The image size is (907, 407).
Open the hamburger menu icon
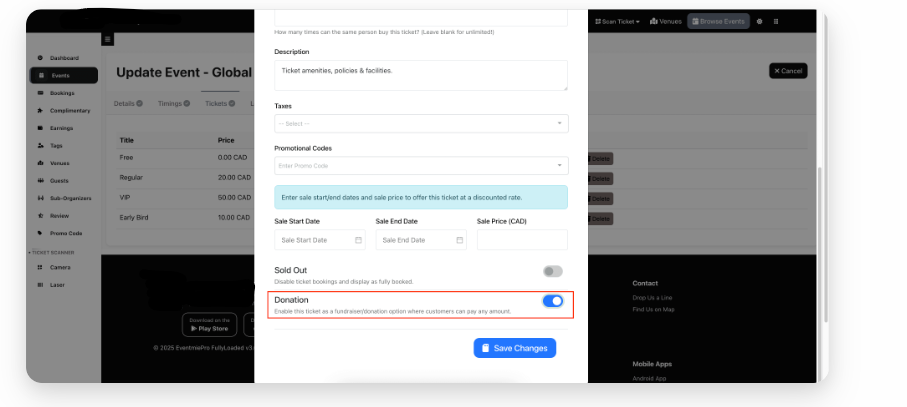click(108, 40)
